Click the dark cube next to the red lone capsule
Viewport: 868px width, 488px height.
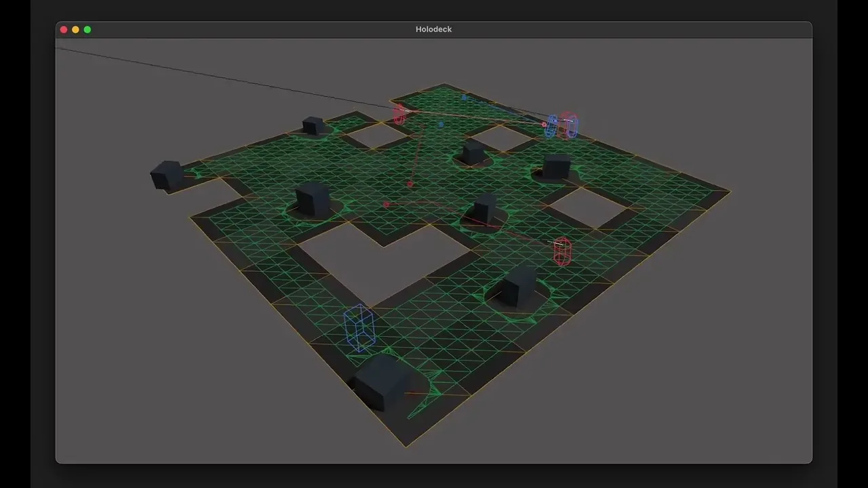[519, 285]
